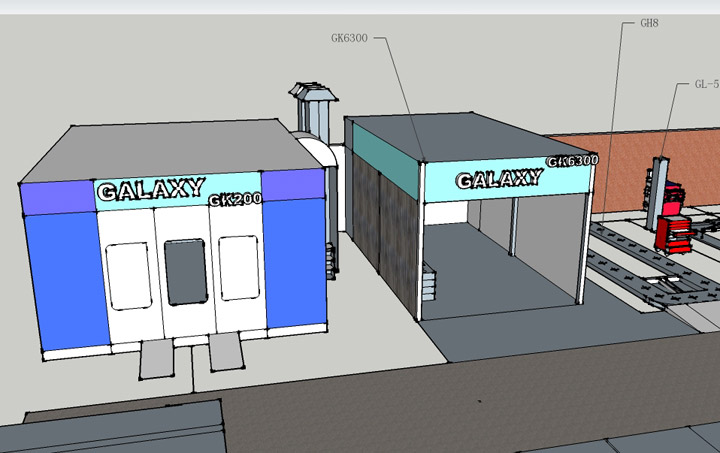This screenshot has height=453, width=720.
Task: Click the GL-5 callout label
Action: [707, 84]
